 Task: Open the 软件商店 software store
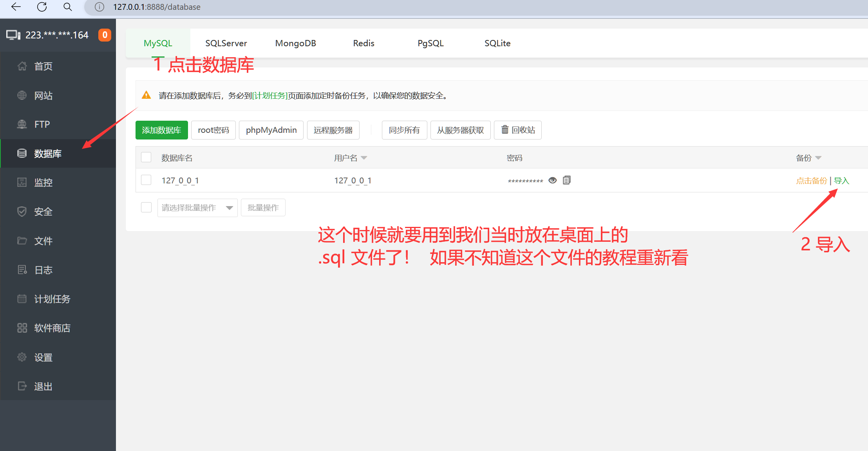coord(52,328)
